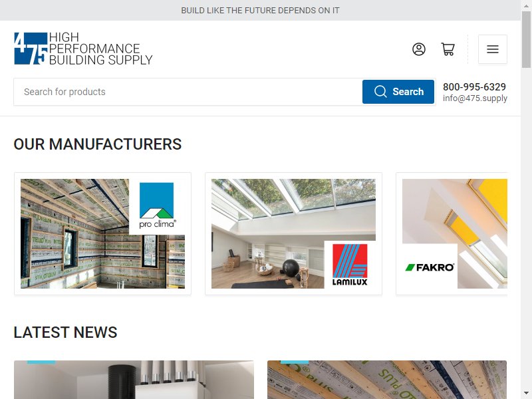Click the pro clima logo

coord(157,205)
